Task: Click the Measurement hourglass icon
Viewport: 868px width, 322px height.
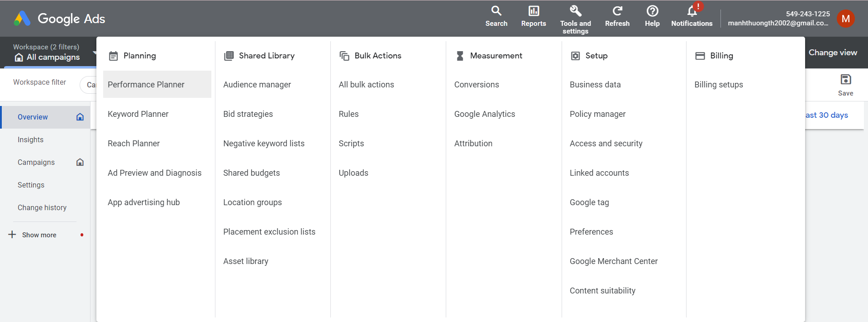Action: pyautogui.click(x=460, y=56)
